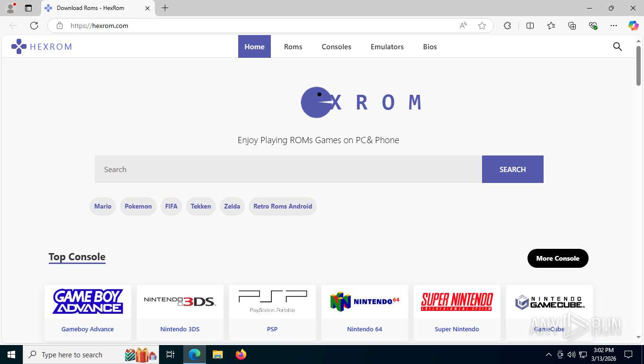644x364 pixels.
Task: Open the Windows notification center icon
Action: click(628, 355)
